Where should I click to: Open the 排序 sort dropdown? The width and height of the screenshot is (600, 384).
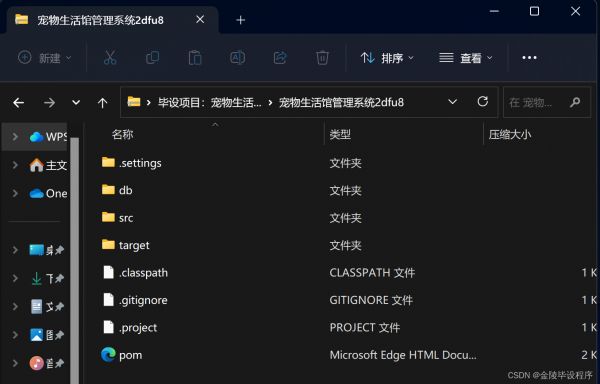387,58
